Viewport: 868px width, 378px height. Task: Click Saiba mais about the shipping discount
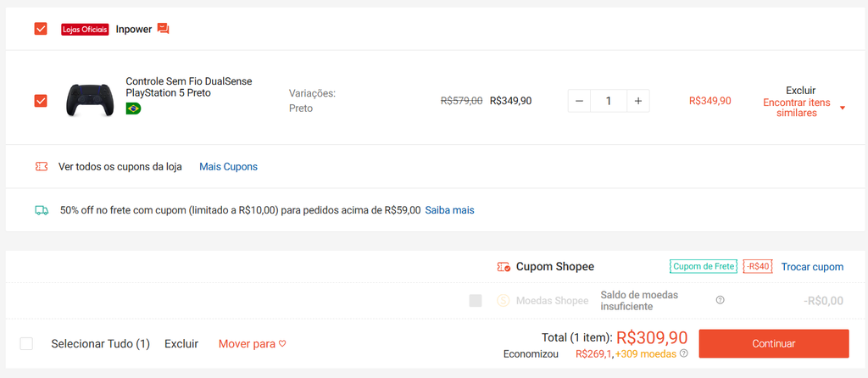point(449,210)
